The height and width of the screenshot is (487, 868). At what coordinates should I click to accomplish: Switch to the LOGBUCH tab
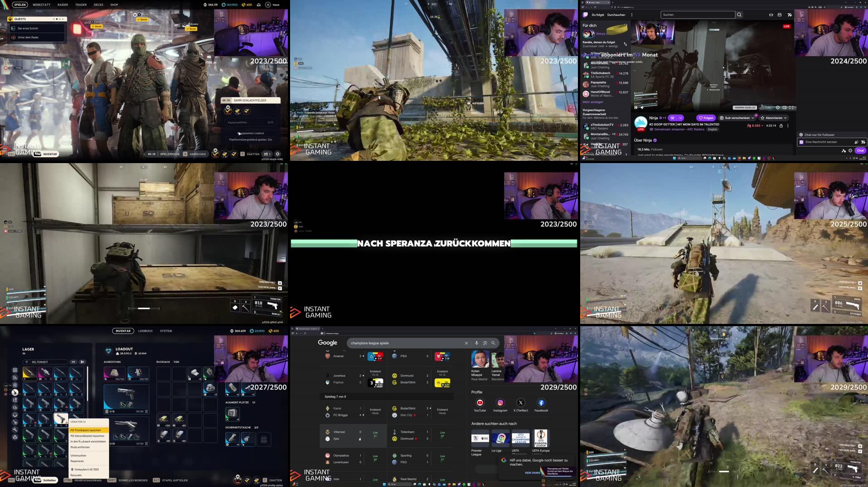[145, 331]
